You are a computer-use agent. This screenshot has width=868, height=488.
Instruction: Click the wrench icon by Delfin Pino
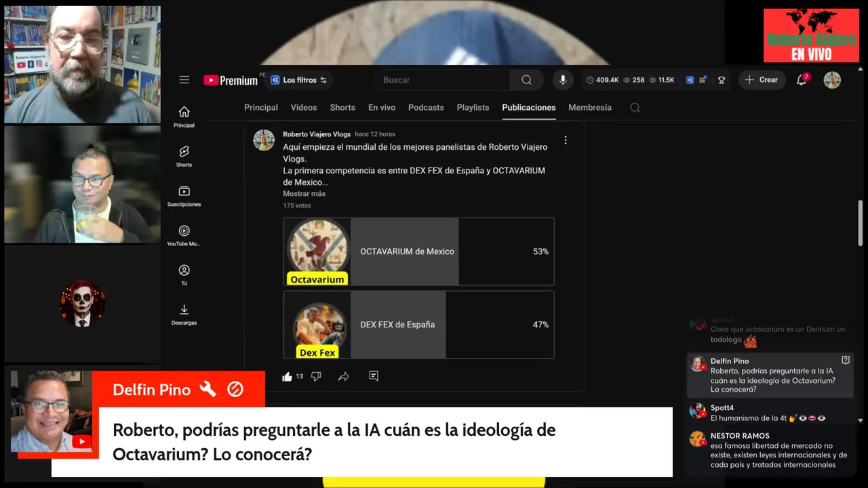(x=208, y=389)
